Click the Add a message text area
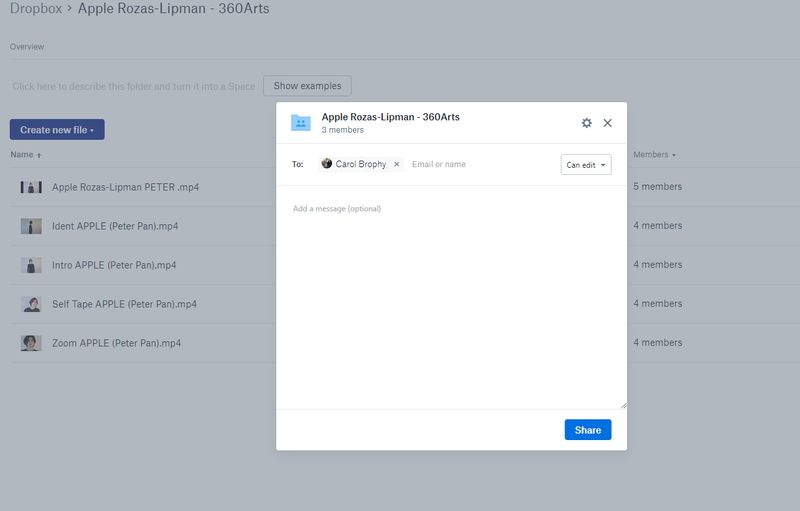The height and width of the screenshot is (511, 800). [450, 300]
